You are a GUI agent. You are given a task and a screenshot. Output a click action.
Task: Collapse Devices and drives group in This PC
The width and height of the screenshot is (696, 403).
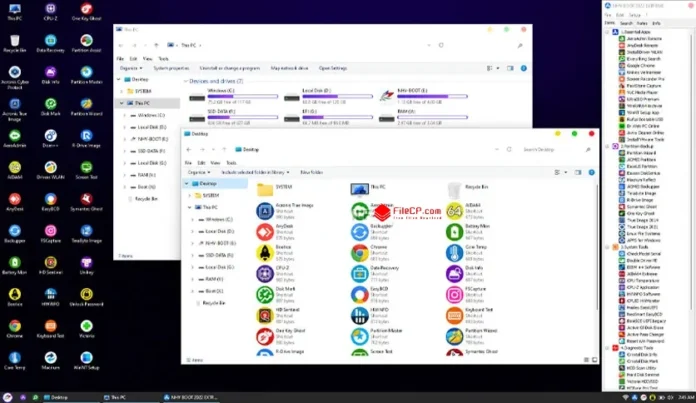point(186,81)
